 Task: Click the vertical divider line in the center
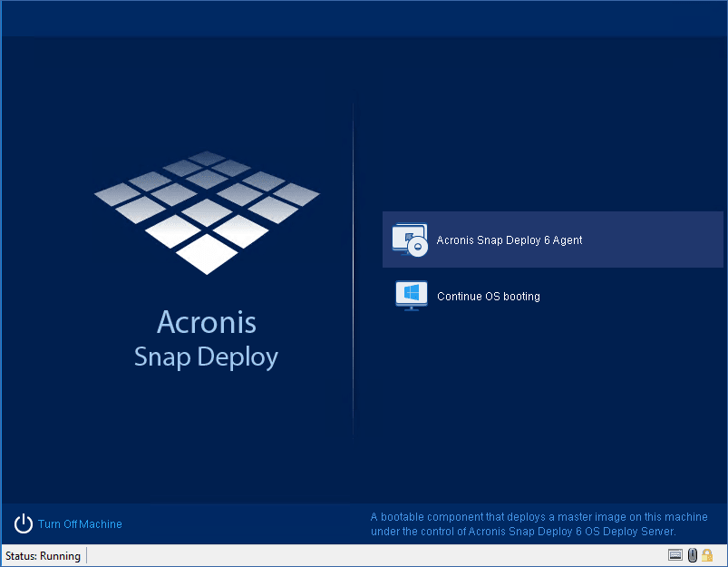[353, 272]
